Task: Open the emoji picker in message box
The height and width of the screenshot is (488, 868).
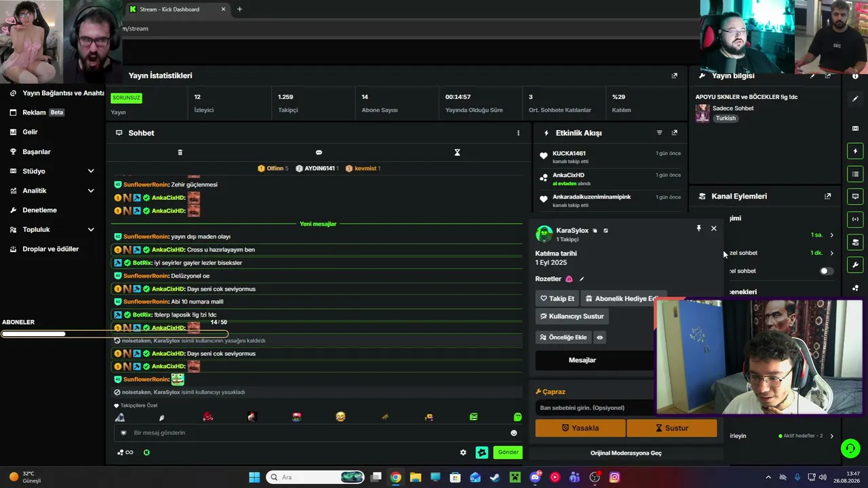Action: [513, 432]
